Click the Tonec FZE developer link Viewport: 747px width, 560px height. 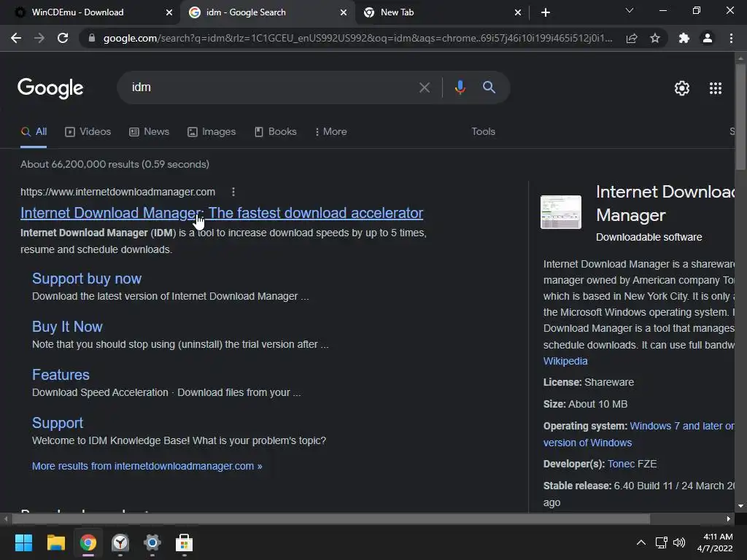(632, 464)
